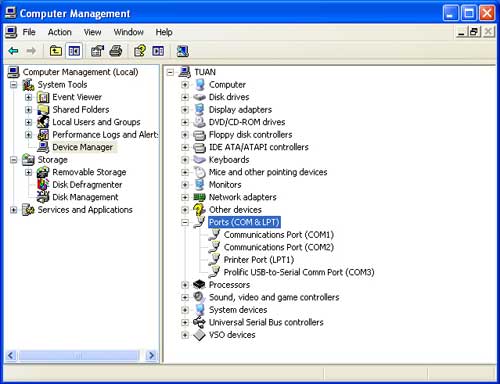This screenshot has width=500, height=384.
Task: Open the View menu
Action: point(92,32)
